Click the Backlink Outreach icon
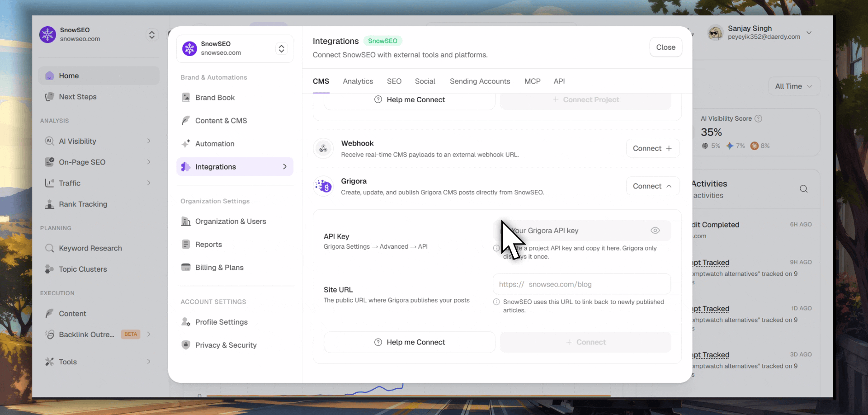This screenshot has height=415, width=868. (x=50, y=335)
